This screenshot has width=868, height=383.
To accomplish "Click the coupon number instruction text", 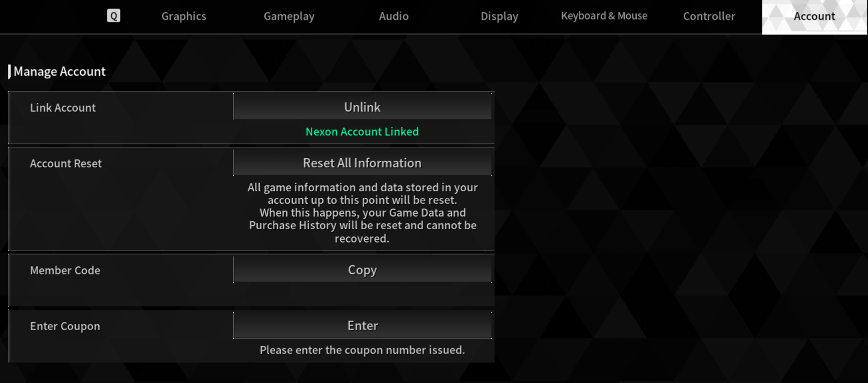I will 363,350.
